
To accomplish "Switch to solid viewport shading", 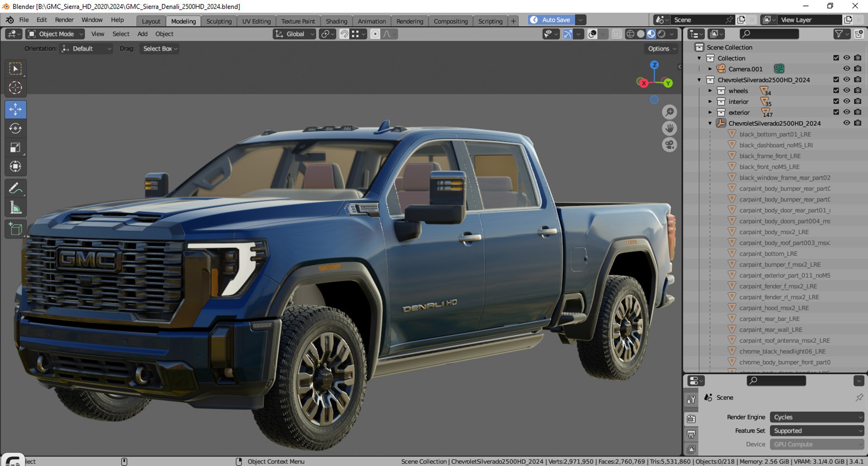I will (641, 34).
